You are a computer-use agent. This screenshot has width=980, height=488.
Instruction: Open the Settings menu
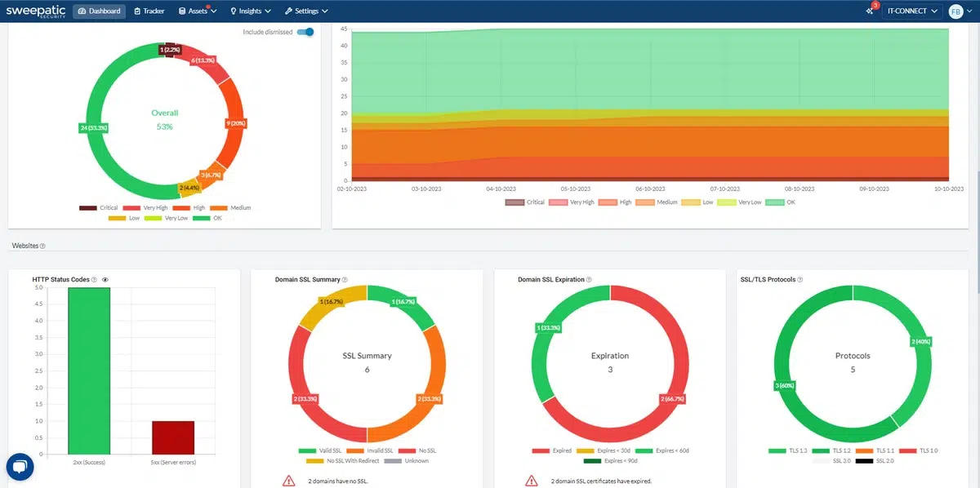306,11
